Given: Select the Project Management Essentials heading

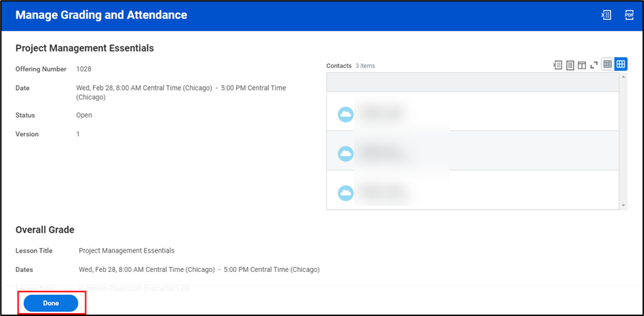Looking at the screenshot, I should 85,48.
